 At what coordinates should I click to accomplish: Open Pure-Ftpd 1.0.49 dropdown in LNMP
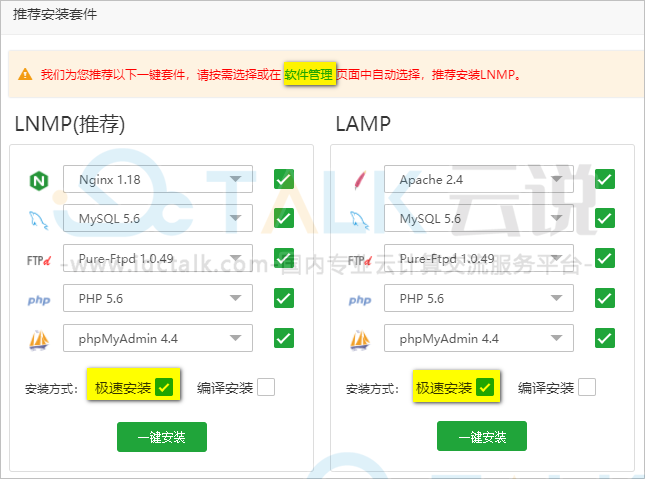(x=158, y=258)
